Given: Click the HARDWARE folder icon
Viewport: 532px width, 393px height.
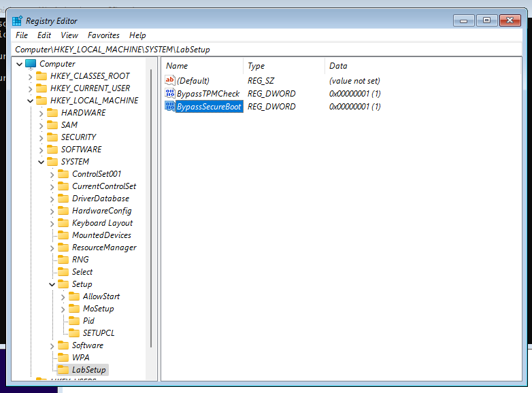Looking at the screenshot, I should [52, 113].
